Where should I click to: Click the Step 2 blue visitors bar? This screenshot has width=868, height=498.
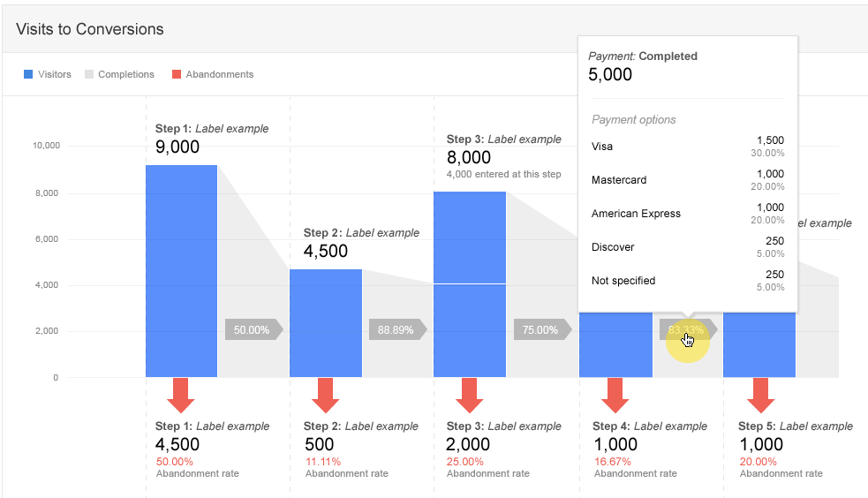pos(326,322)
